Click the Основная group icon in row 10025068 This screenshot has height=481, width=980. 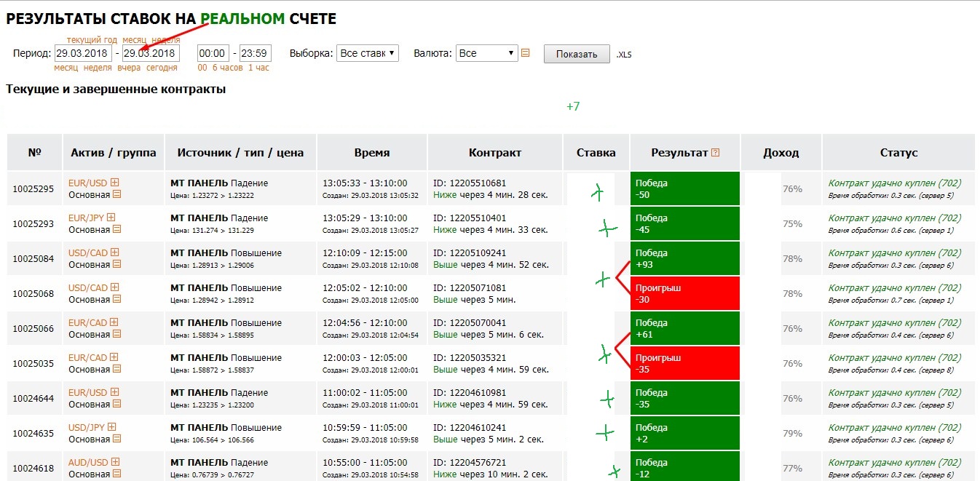tap(117, 300)
